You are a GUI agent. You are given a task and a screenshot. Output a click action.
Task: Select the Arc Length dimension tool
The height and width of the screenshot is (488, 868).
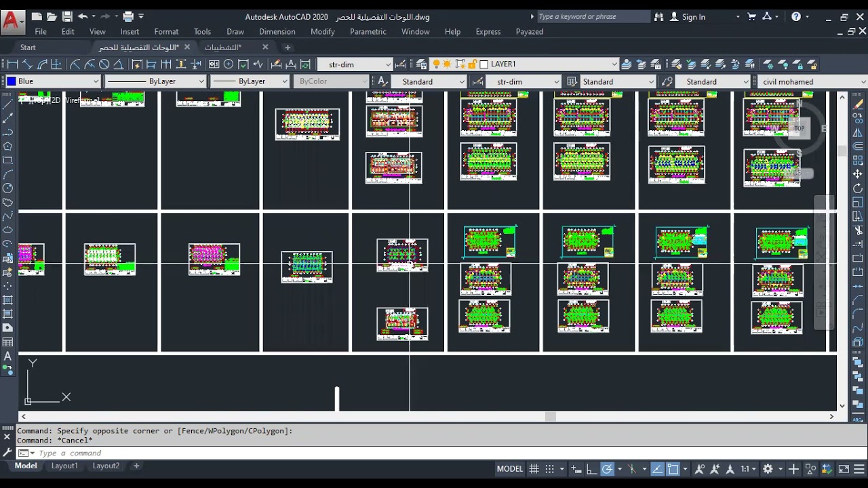tap(42, 64)
